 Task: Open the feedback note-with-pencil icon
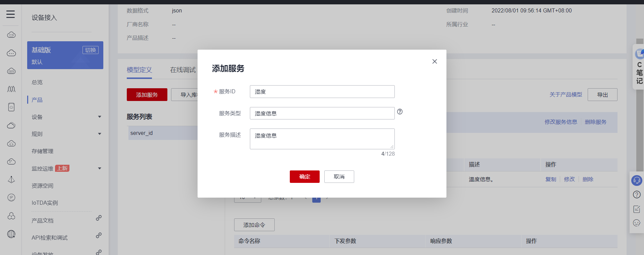[x=637, y=209]
